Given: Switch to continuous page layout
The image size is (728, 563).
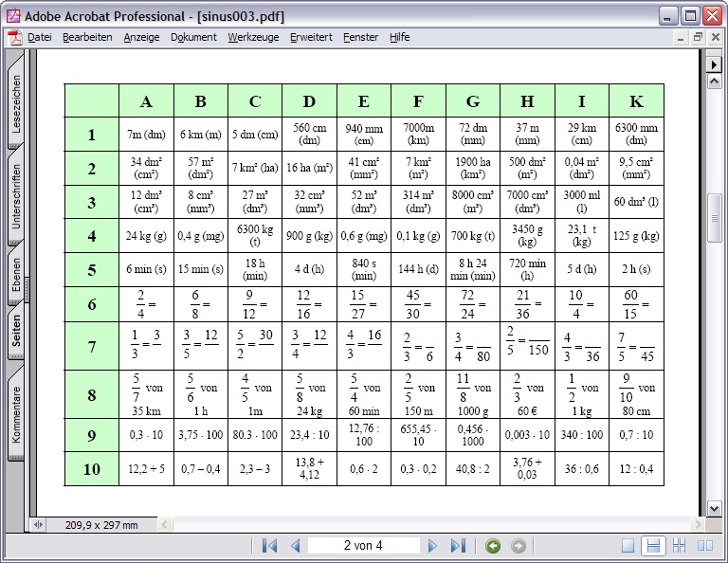Looking at the screenshot, I should pos(653,546).
